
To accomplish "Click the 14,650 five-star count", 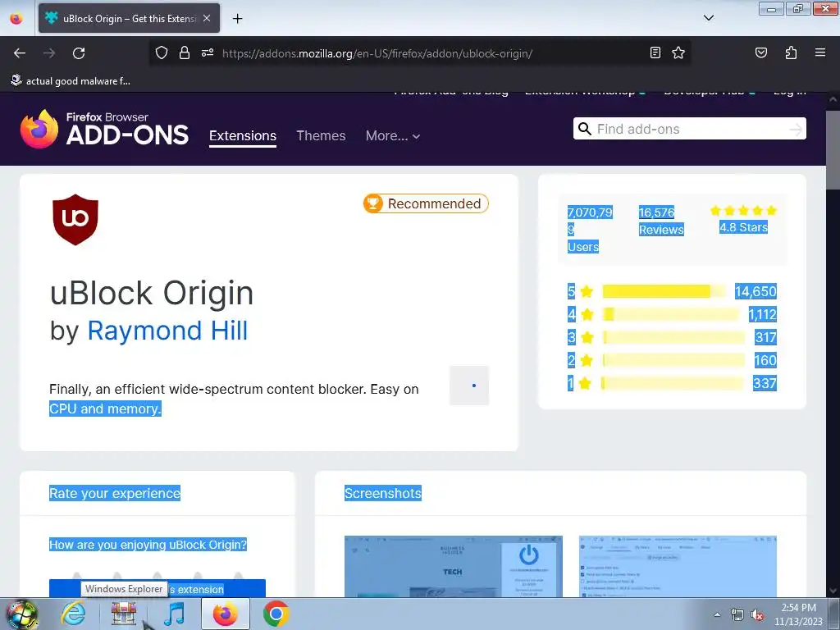I will [756, 291].
